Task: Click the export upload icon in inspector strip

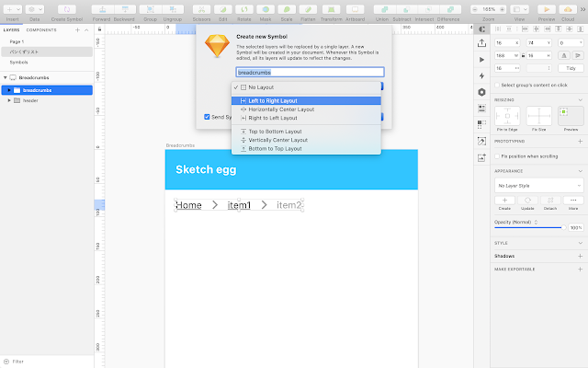Action: [x=481, y=43]
